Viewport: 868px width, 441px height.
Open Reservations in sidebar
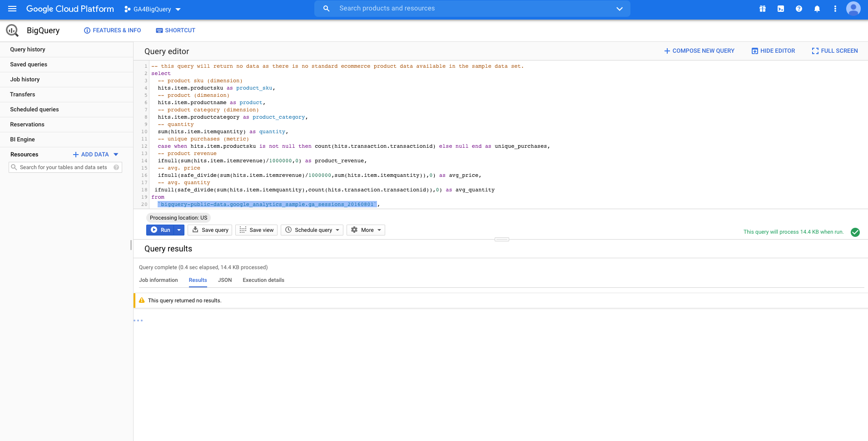[x=66, y=125]
